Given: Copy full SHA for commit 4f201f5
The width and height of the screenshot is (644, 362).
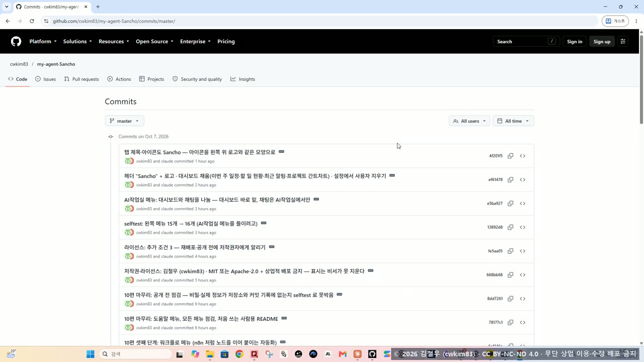Looking at the screenshot, I should pyautogui.click(x=510, y=156).
